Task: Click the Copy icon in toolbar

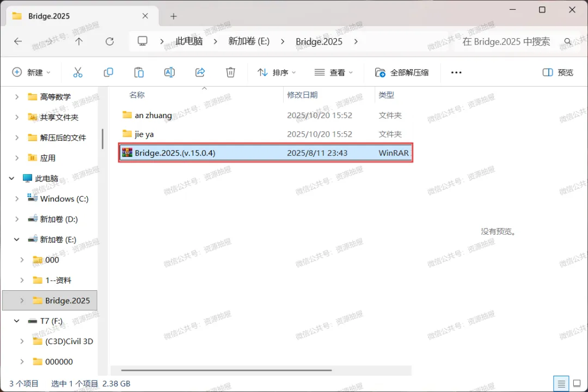Action: 108,72
